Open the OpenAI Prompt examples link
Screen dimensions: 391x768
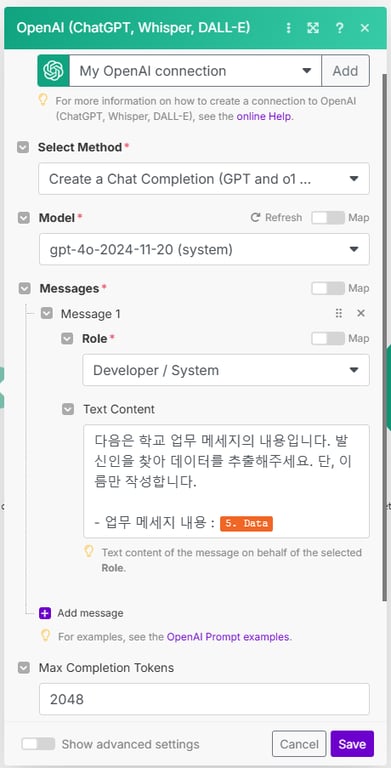tap(228, 637)
